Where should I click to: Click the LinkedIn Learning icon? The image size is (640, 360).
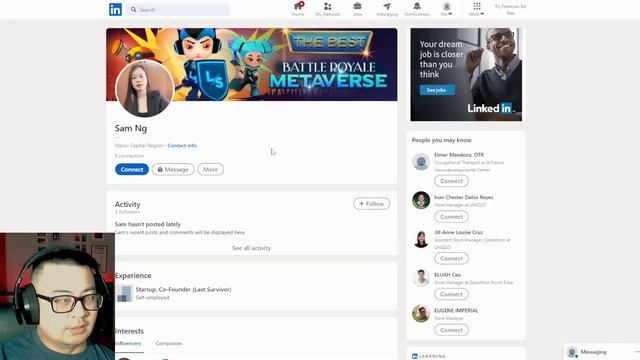pyautogui.click(x=415, y=356)
